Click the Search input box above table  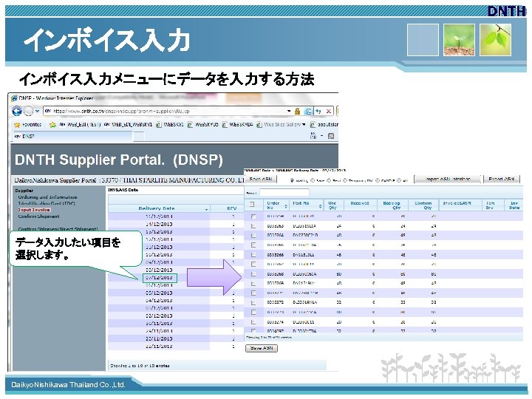click(x=284, y=193)
